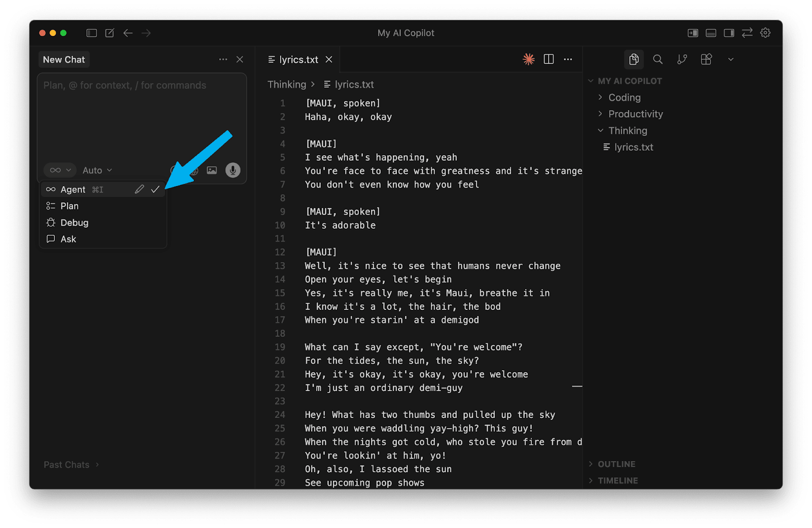This screenshot has width=812, height=528.
Task: Open the agent mode infinity dropdown
Action: coord(60,170)
